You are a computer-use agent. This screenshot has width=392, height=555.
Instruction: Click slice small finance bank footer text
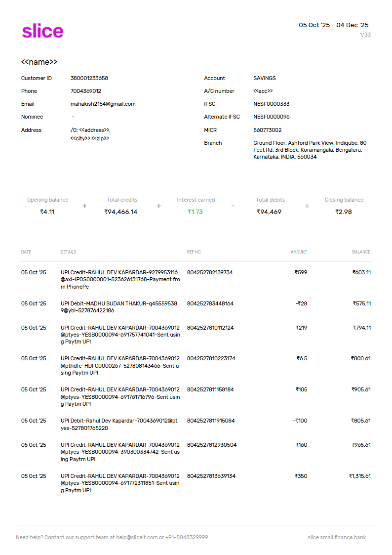337,537
